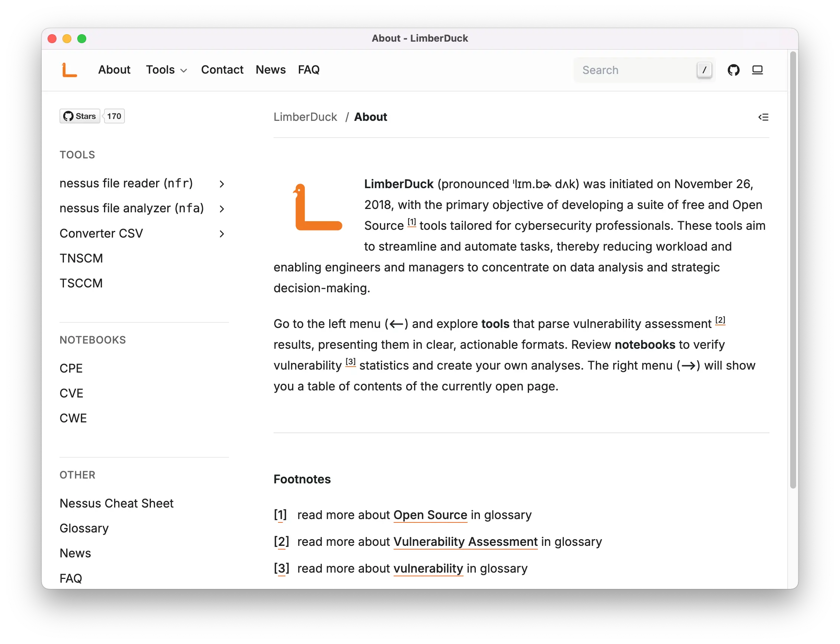Jump back via footnote [2] backlink
The image size is (840, 644).
pyautogui.click(x=281, y=542)
